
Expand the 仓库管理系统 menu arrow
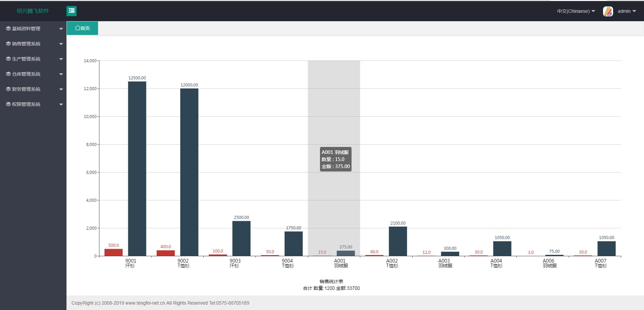click(61, 74)
